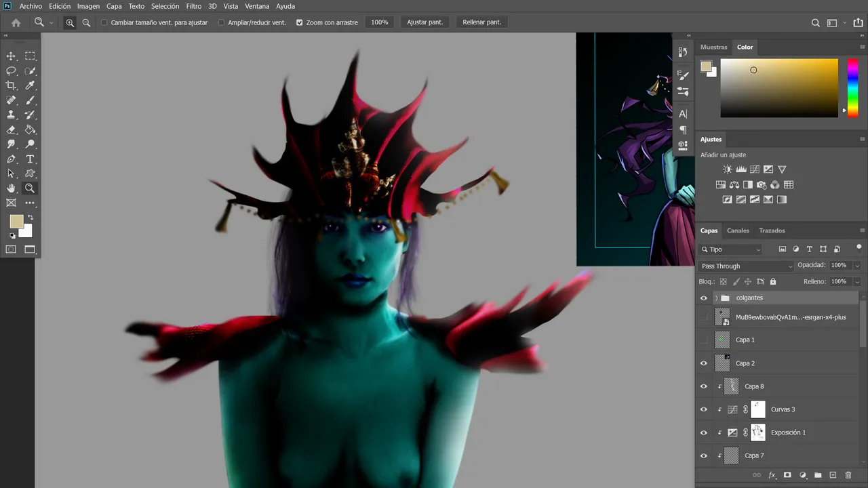Click the Ajustar pant. button
Image resolution: width=868 pixels, height=488 pixels.
coord(425,22)
